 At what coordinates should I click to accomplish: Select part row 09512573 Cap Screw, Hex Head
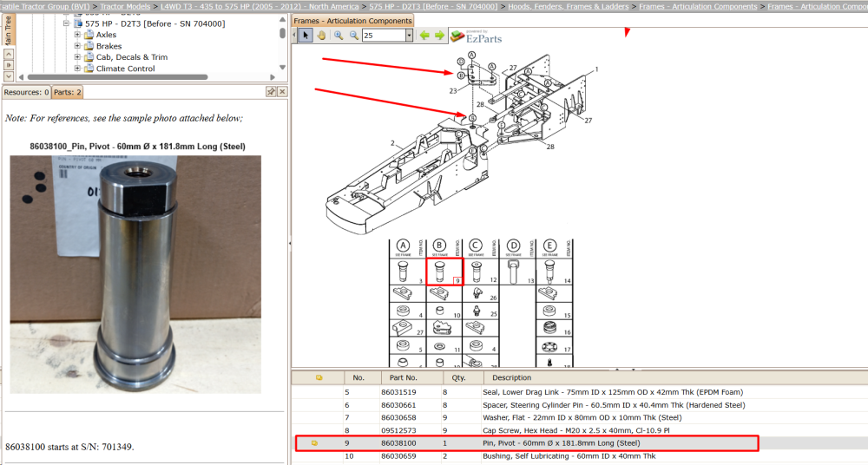580,430
